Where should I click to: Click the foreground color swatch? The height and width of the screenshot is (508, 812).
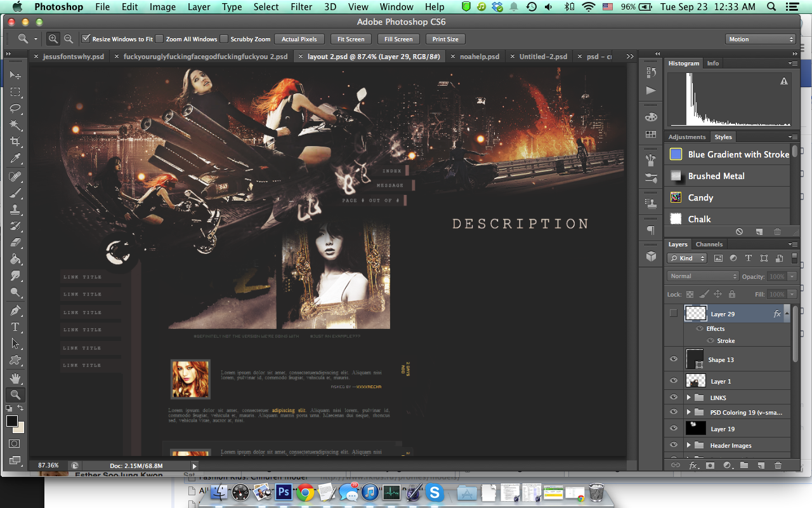(12, 421)
